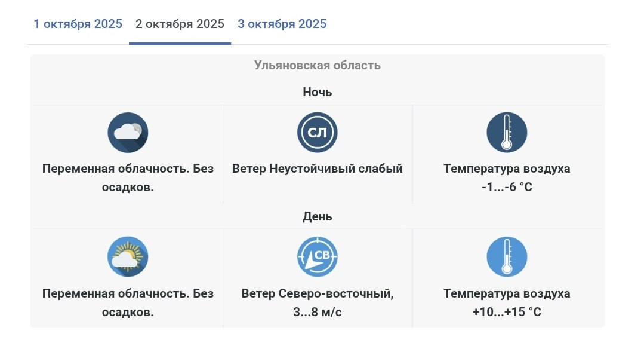The height and width of the screenshot is (340, 644).
Task: Click the night wind СЛ icon
Action: 318,133
